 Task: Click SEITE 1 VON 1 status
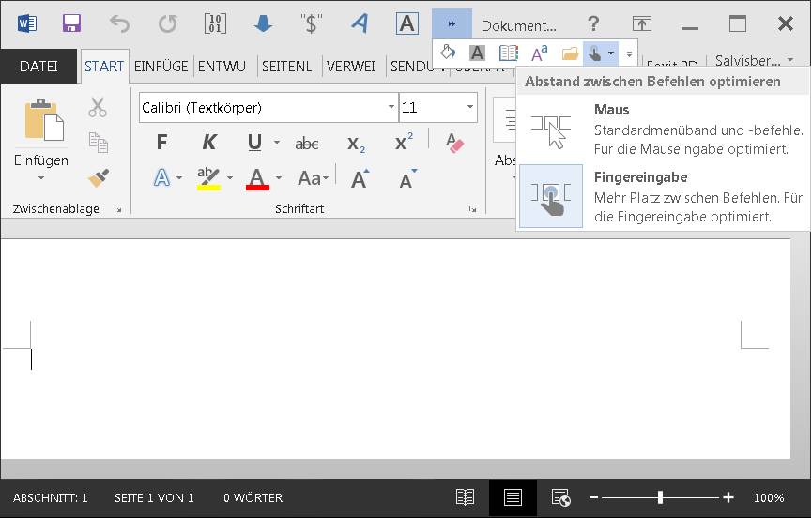click(154, 497)
